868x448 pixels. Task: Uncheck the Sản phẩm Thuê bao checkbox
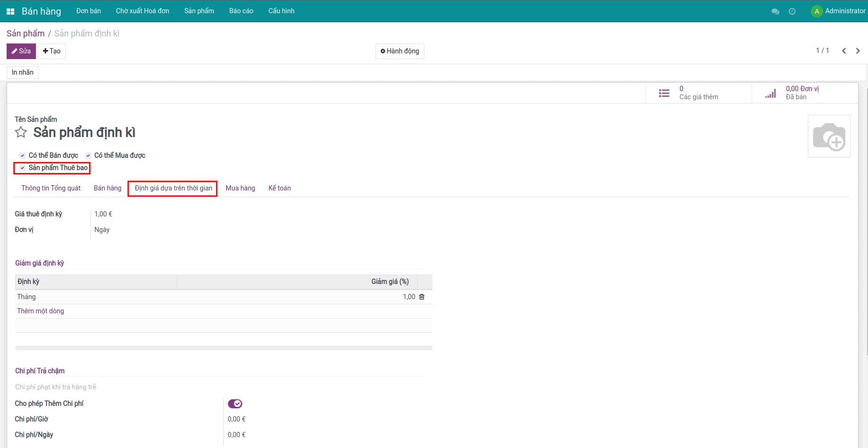click(x=22, y=168)
